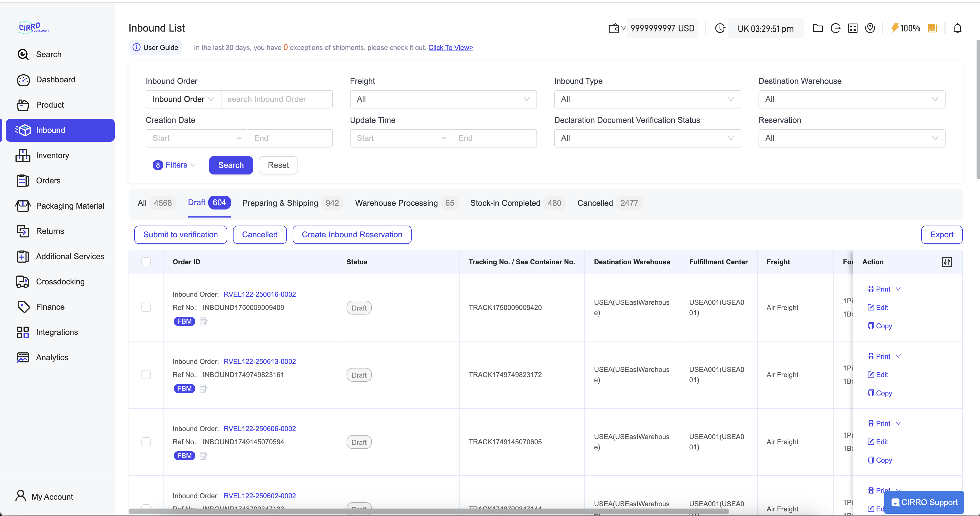Tick checkbox for order RVEL122-250616-0002

(x=146, y=307)
